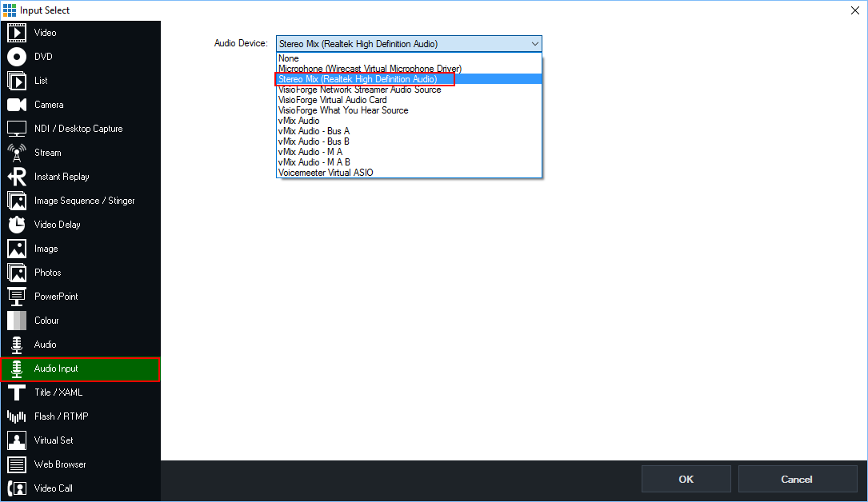Choose vMix Audio - M A B
Image resolution: width=868 pixels, height=502 pixels.
pos(409,162)
